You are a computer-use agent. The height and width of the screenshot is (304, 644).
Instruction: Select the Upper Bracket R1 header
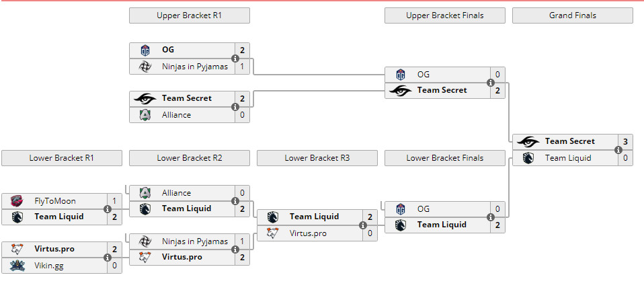coord(189,15)
